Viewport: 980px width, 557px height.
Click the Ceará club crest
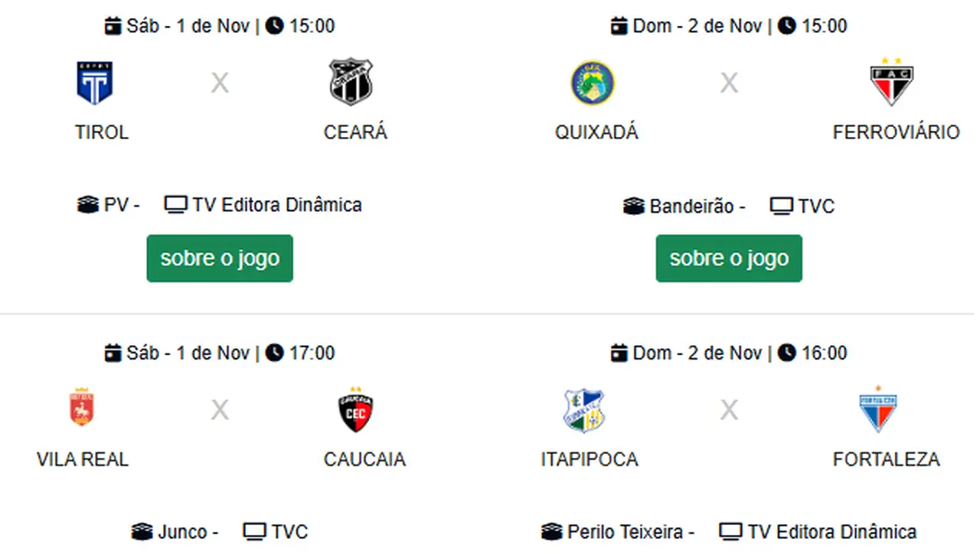click(351, 82)
